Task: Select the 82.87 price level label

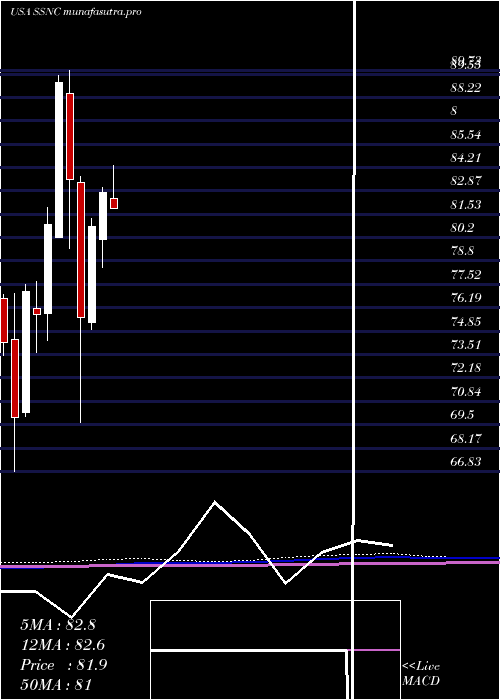Action: point(466,181)
